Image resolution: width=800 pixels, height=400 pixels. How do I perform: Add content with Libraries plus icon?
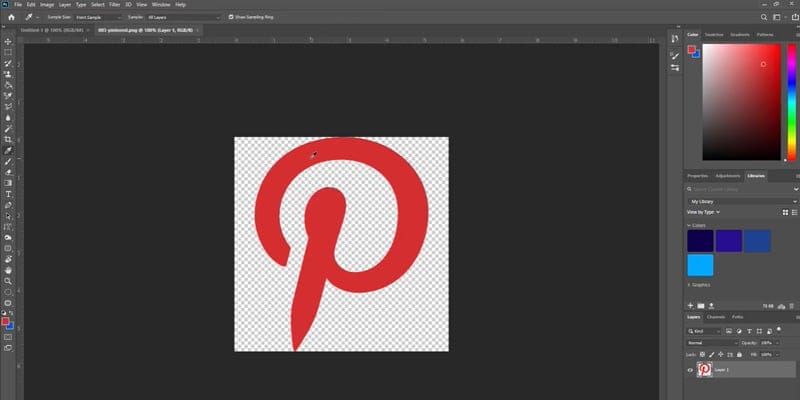click(690, 306)
